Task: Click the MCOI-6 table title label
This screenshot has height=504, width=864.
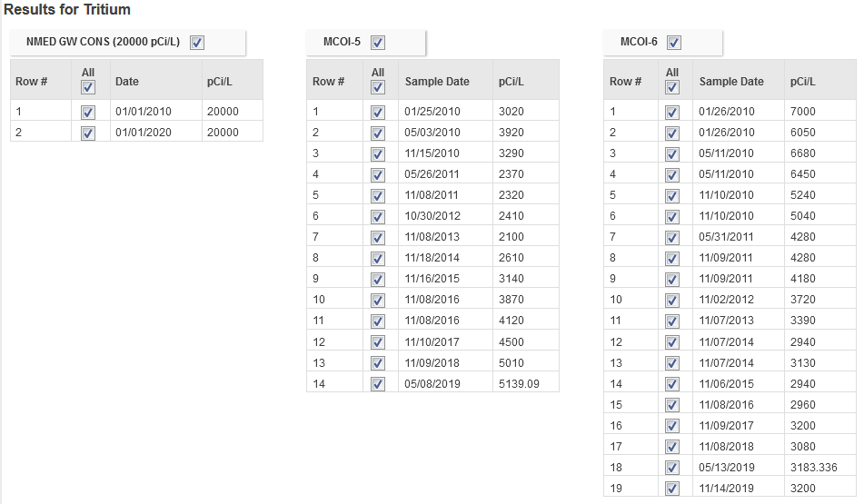Action: coord(639,42)
